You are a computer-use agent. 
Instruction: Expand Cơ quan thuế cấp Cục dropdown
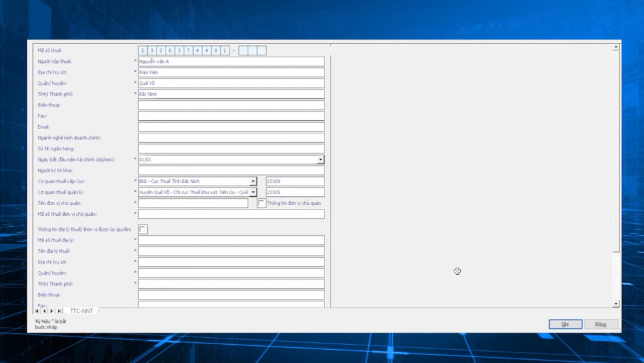click(253, 181)
